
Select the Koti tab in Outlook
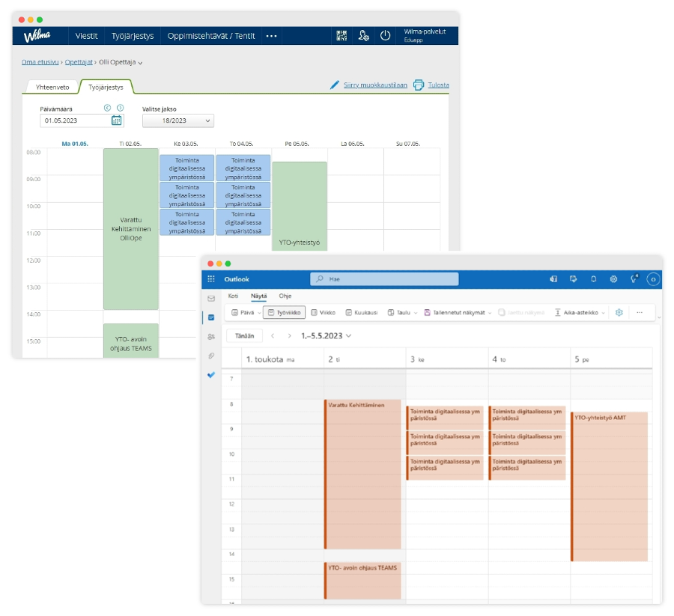(233, 296)
